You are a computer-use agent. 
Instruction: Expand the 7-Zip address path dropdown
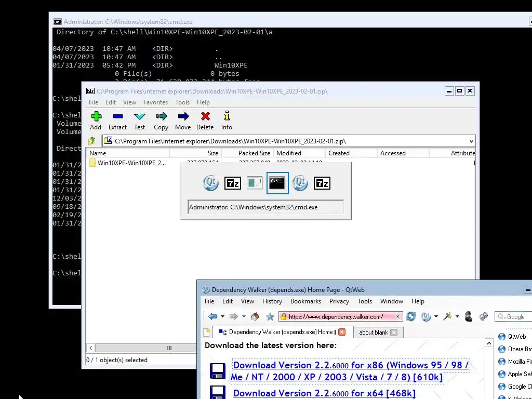click(x=471, y=141)
